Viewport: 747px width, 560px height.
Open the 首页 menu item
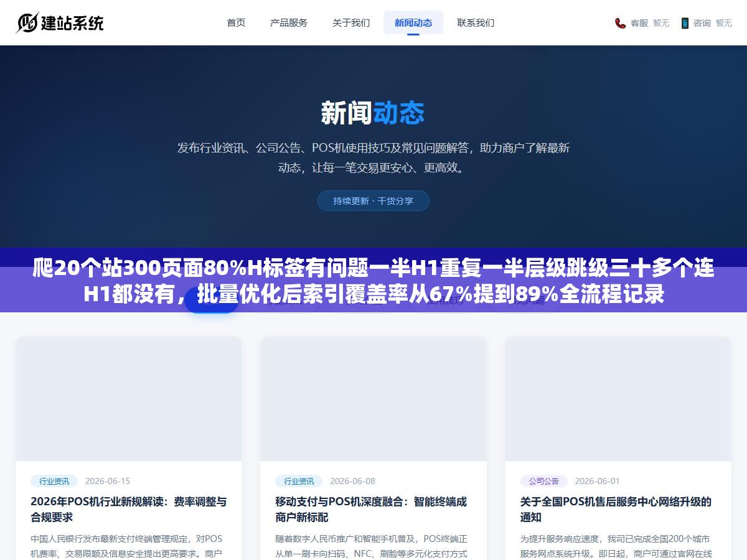pyautogui.click(x=236, y=22)
